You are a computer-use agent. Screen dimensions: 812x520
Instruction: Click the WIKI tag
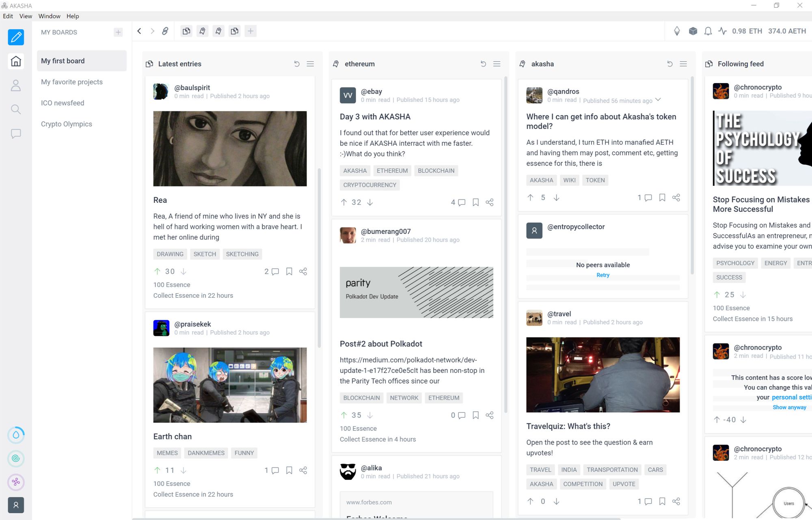coord(569,180)
